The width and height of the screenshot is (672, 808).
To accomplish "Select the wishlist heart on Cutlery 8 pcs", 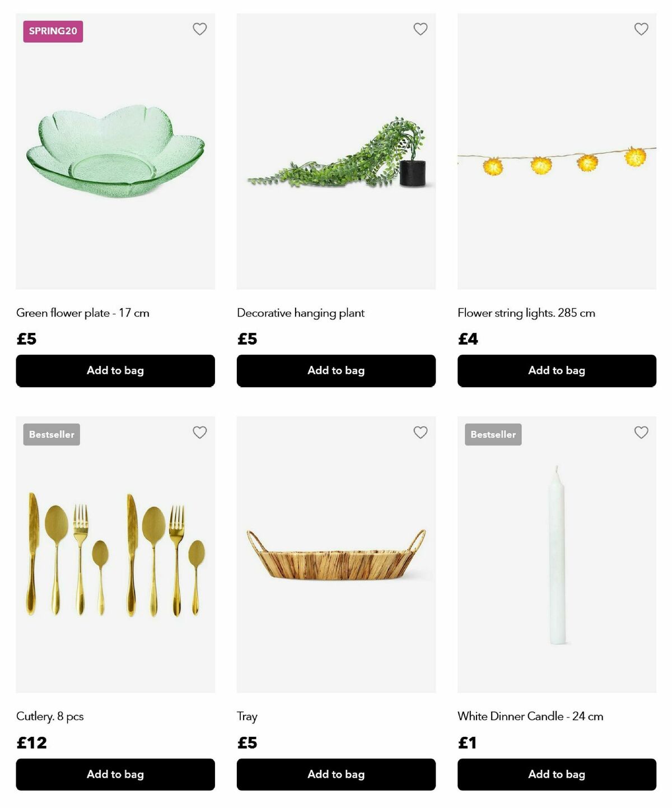I will [199, 432].
